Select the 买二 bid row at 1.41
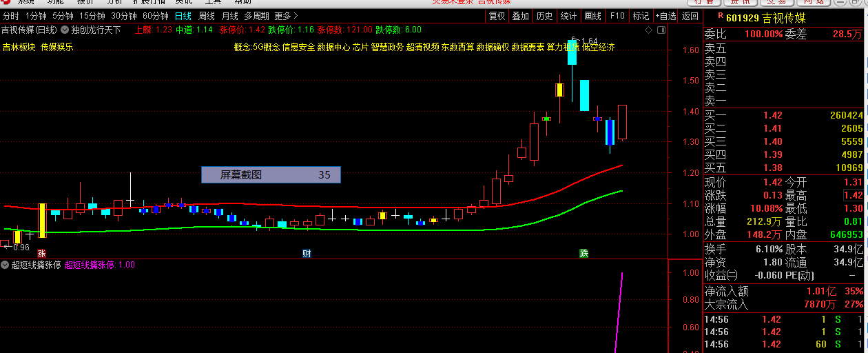 784,128
